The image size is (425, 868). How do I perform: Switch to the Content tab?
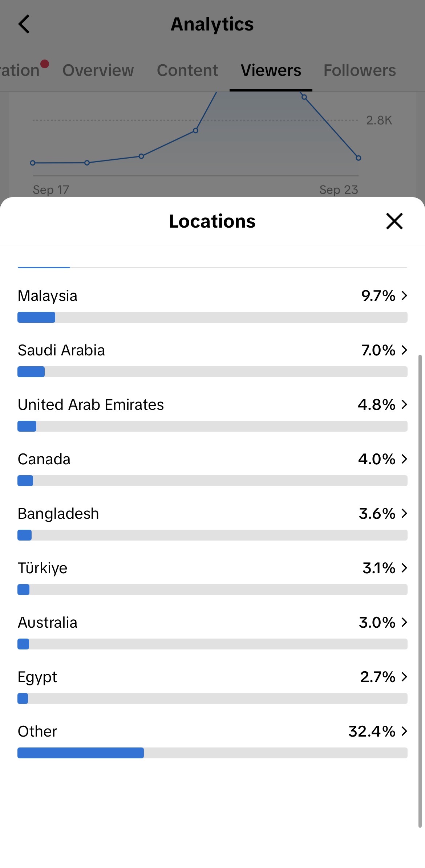(187, 70)
